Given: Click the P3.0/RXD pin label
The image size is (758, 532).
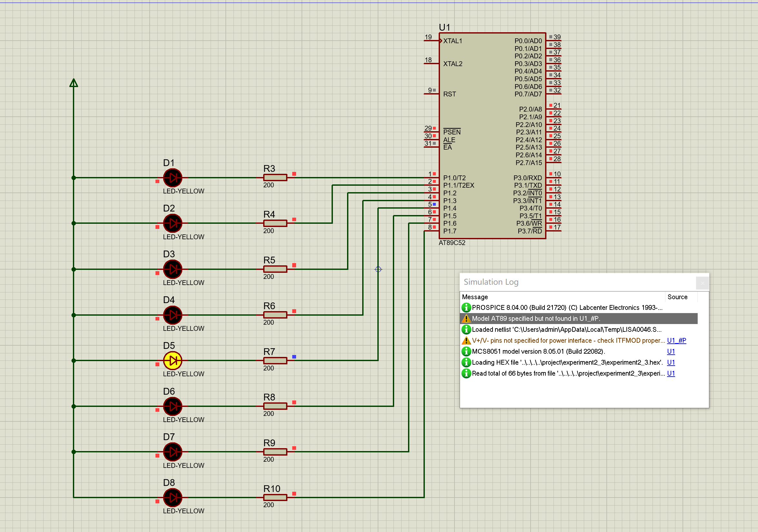Looking at the screenshot, I should pyautogui.click(x=528, y=178).
